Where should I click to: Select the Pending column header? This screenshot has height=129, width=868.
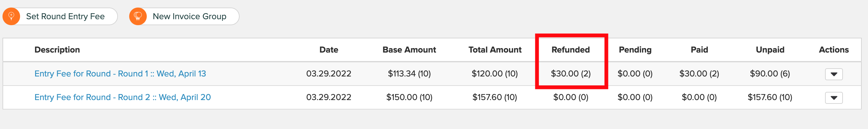tap(635, 50)
